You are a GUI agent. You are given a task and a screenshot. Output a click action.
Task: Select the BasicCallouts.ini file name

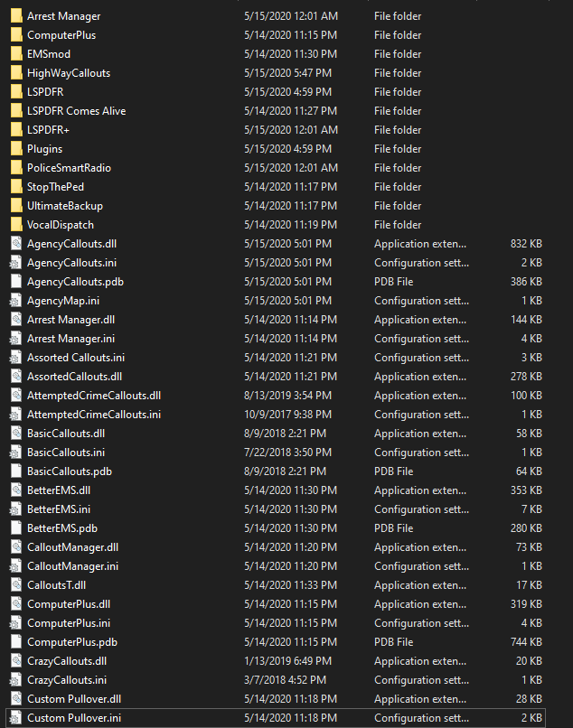click(x=66, y=453)
